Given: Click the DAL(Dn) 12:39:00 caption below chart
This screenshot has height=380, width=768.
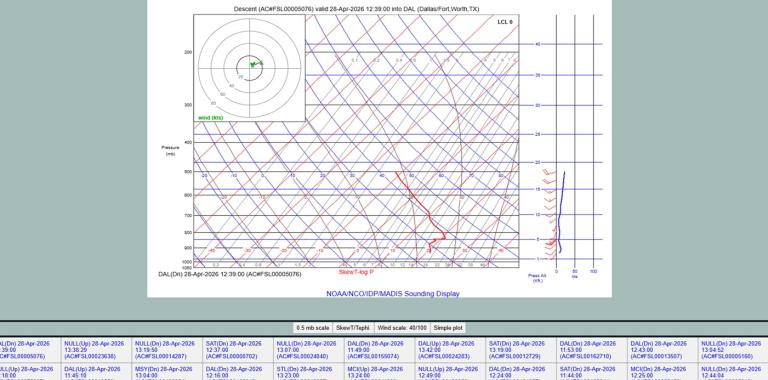Looking at the screenshot, I should pyautogui.click(x=230, y=274).
